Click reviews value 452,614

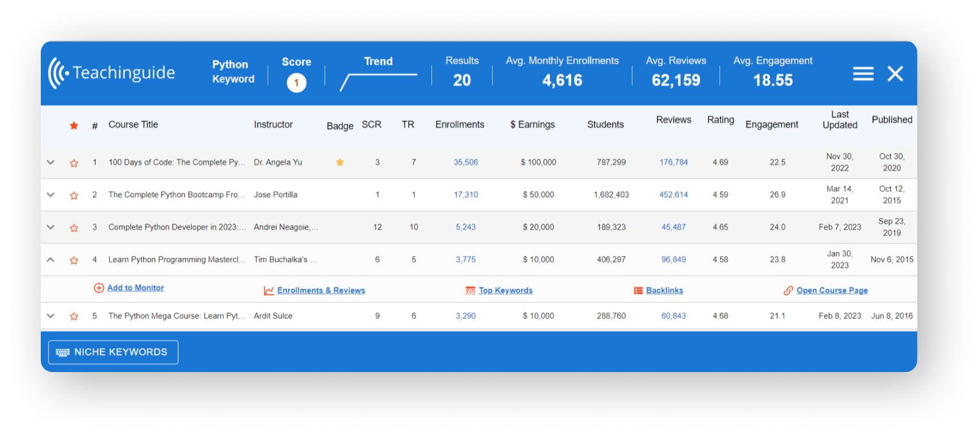point(673,195)
